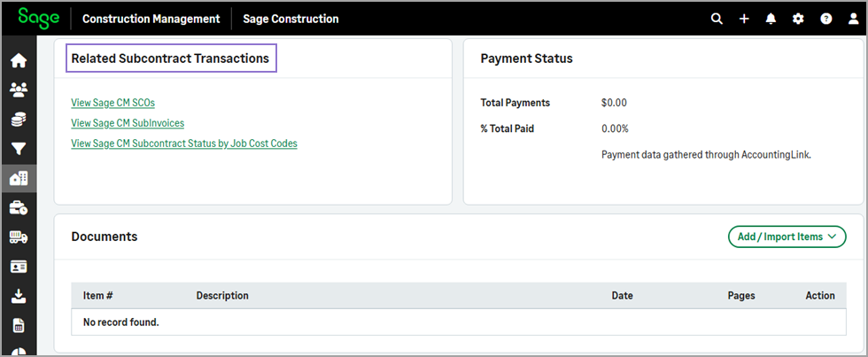This screenshot has width=868, height=357.
Task: Open View Sage CM SubInvoices link
Action: 128,123
